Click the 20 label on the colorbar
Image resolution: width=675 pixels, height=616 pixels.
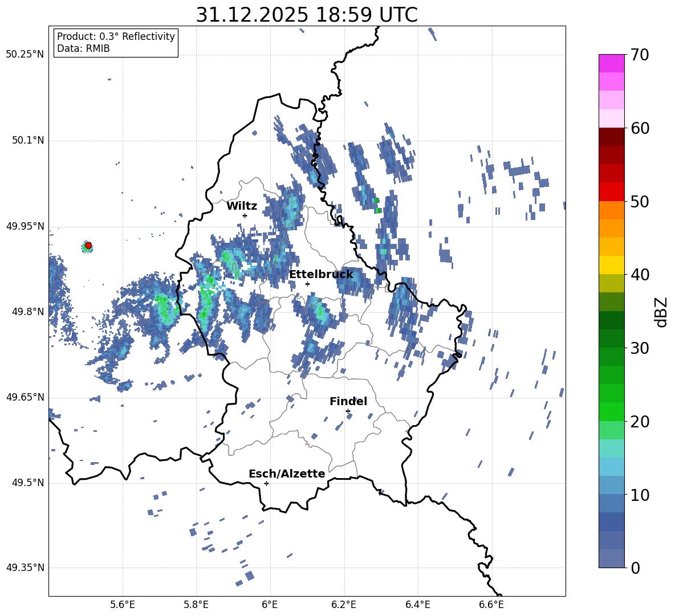(x=640, y=422)
